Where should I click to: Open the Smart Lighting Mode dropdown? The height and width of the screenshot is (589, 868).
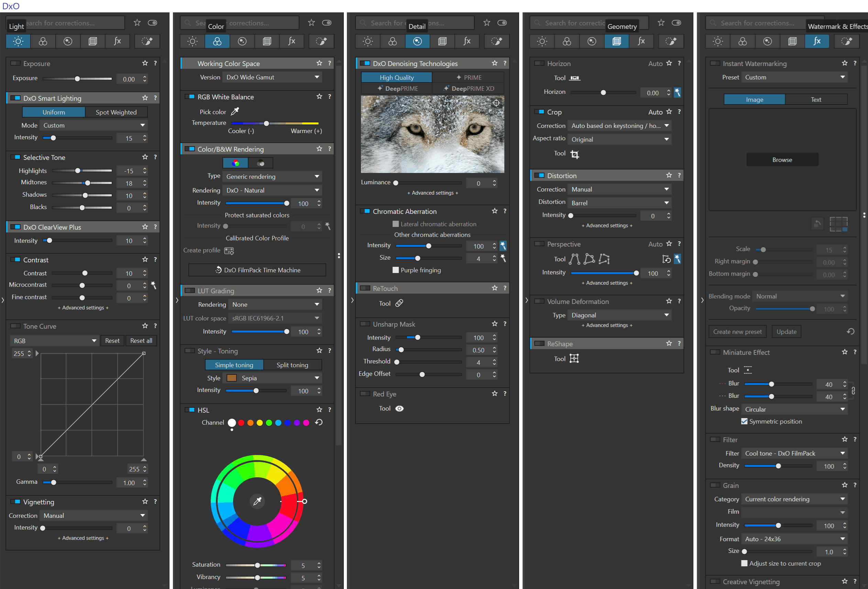(x=94, y=125)
